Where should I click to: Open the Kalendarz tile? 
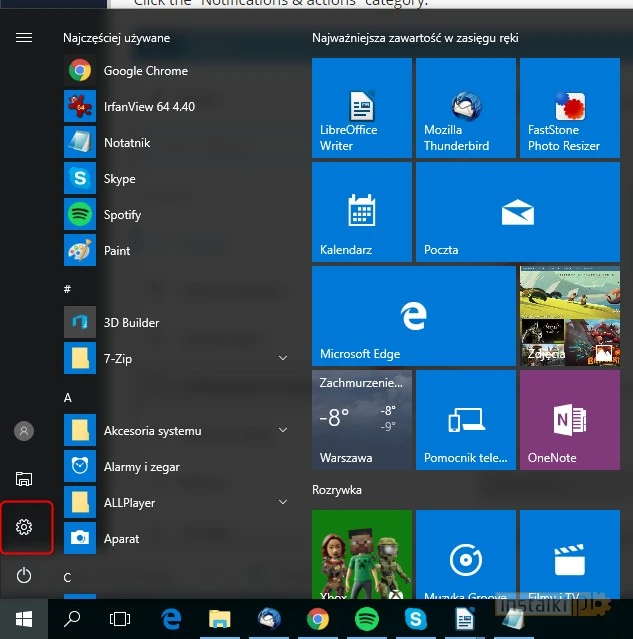[361, 212]
